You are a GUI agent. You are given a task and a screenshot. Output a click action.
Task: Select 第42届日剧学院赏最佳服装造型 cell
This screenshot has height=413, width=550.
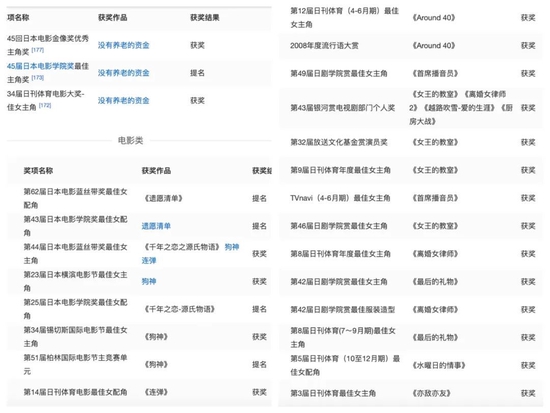343,309
